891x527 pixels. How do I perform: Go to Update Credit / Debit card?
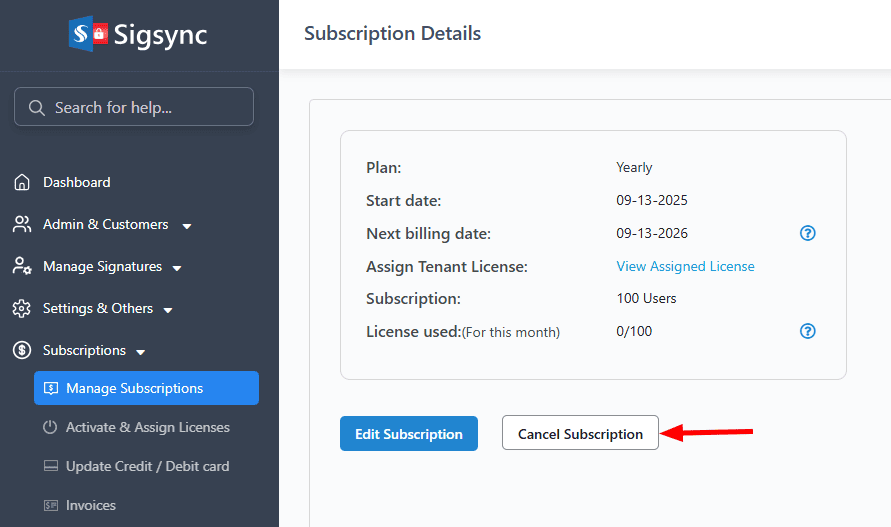[x=147, y=466]
